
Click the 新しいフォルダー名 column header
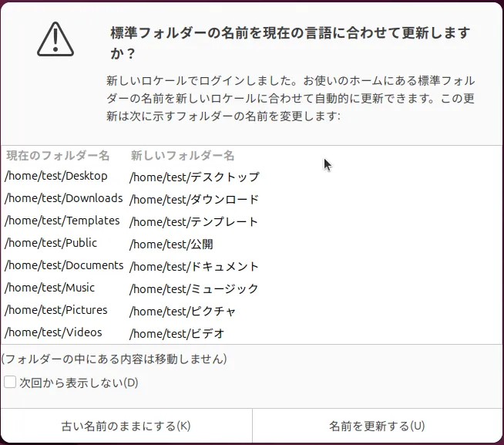(183, 156)
